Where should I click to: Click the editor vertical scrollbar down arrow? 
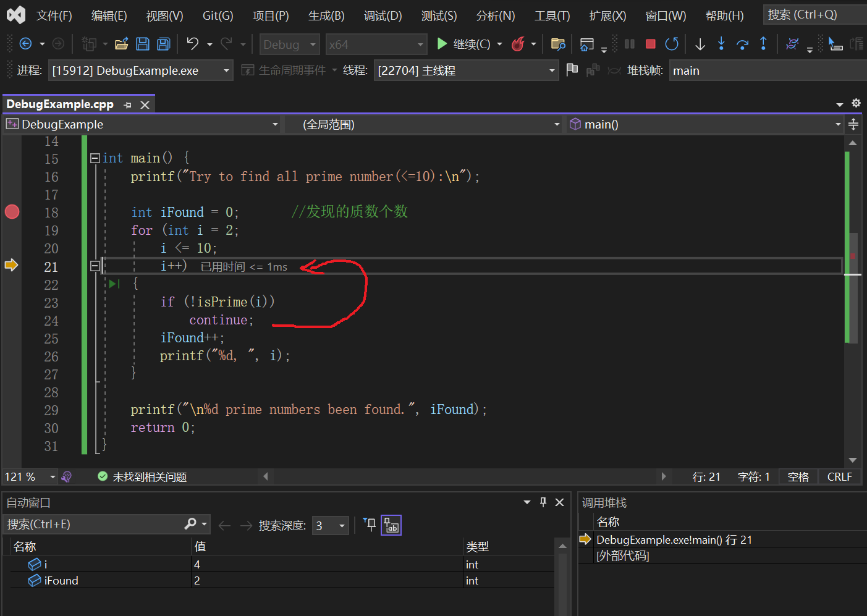[x=853, y=460]
